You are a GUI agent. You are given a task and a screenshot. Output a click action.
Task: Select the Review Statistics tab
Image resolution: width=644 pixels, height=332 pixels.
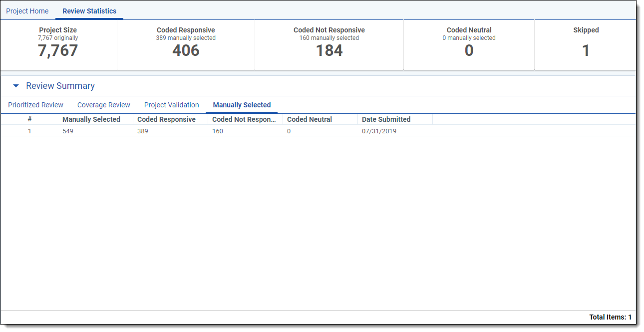89,11
